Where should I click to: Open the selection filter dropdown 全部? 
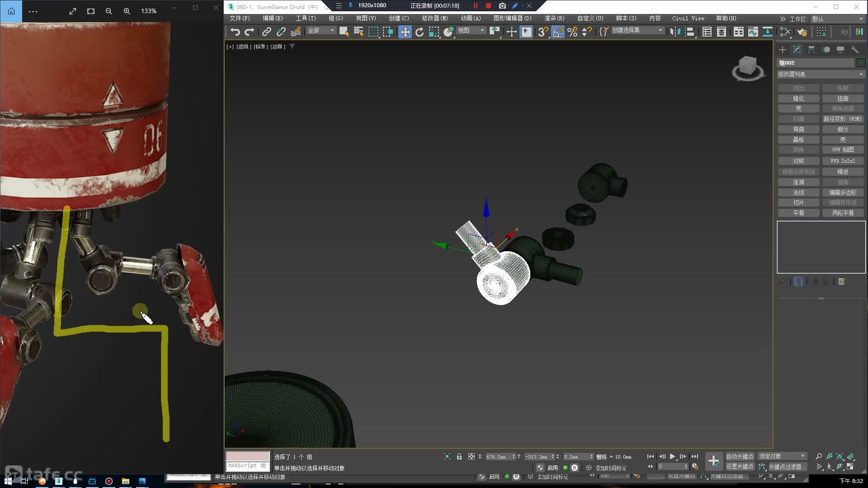click(321, 30)
